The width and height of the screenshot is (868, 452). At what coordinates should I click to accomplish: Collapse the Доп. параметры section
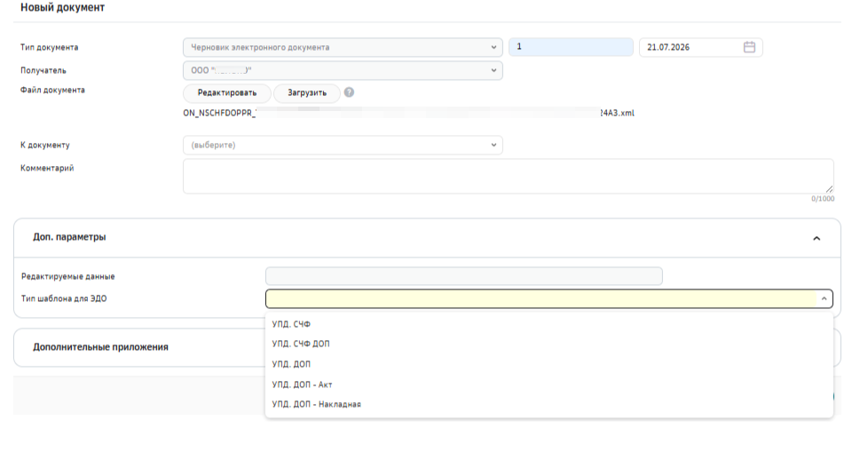tap(817, 238)
